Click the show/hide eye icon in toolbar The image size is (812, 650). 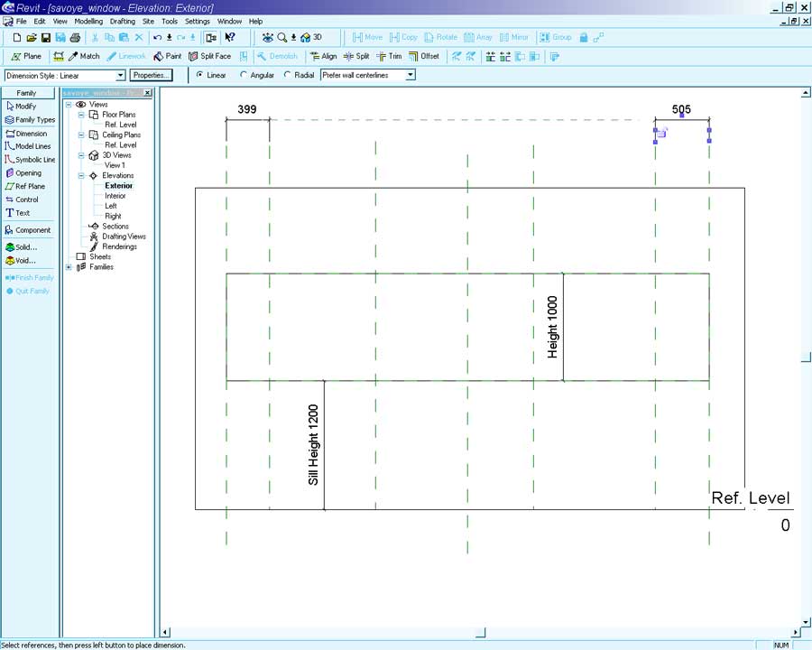tap(267, 37)
